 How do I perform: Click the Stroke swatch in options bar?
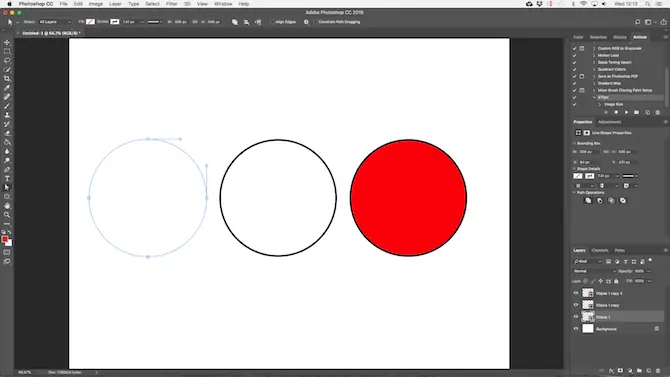tap(115, 22)
